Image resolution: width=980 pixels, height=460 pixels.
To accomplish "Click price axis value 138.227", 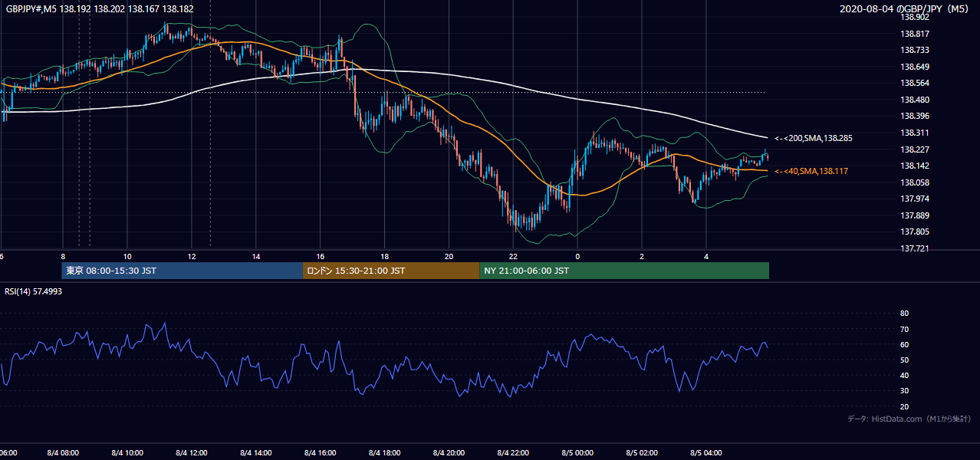I will coord(914,149).
